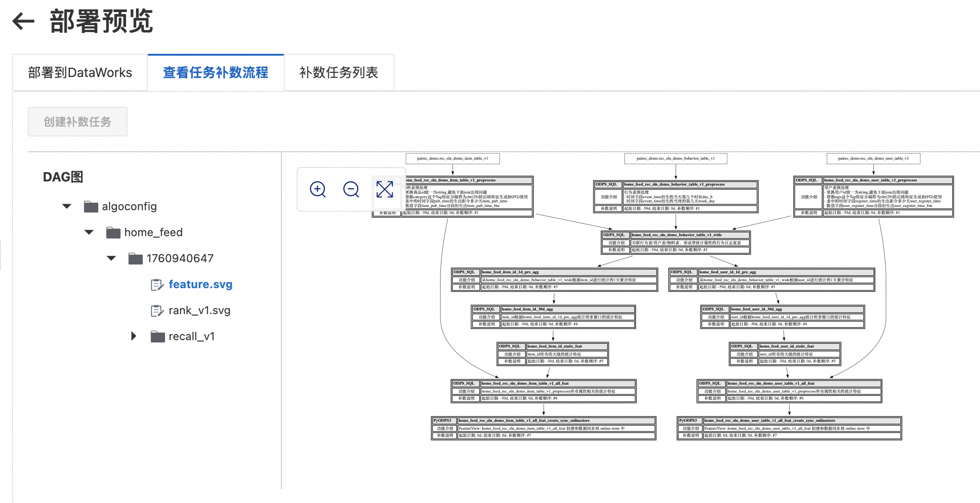Click the algoconfig folder icon
Screen dimensions: 980x503
point(91,206)
